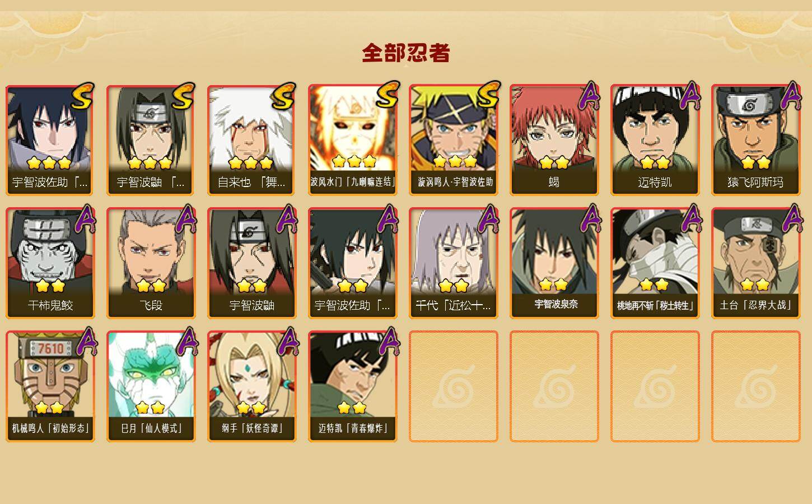
Task: Click the 波风水门「九喇嘛连结」 card
Action: 352,140
